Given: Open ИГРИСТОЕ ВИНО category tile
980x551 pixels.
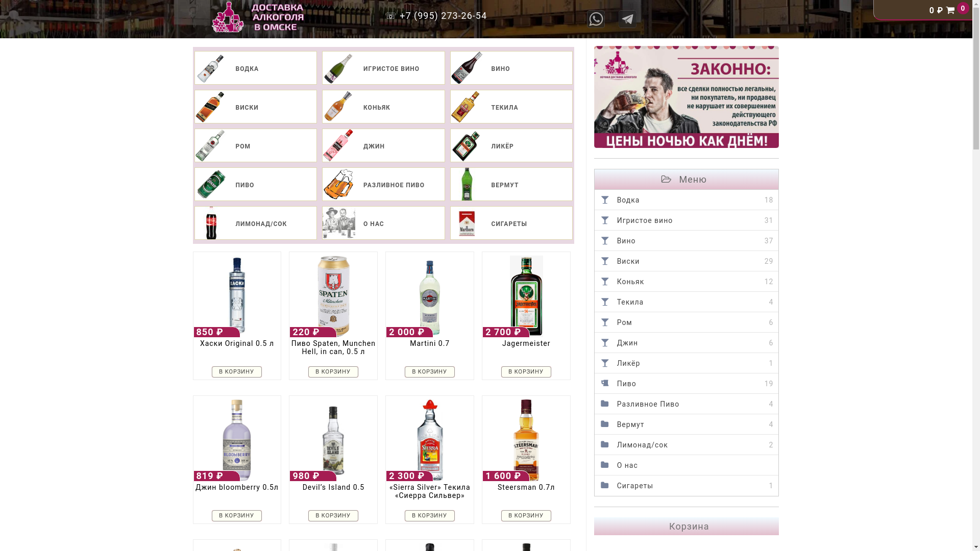Looking at the screenshot, I should (383, 68).
